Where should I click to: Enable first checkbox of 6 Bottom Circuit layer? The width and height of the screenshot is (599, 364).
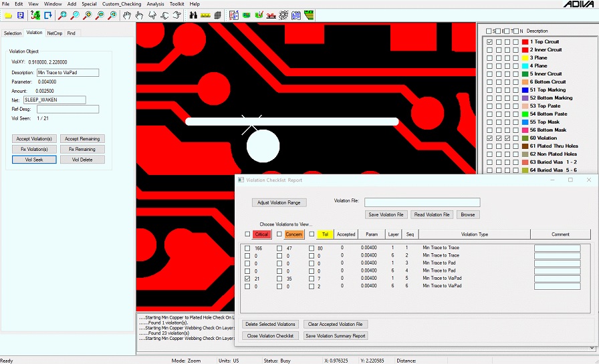click(490, 81)
